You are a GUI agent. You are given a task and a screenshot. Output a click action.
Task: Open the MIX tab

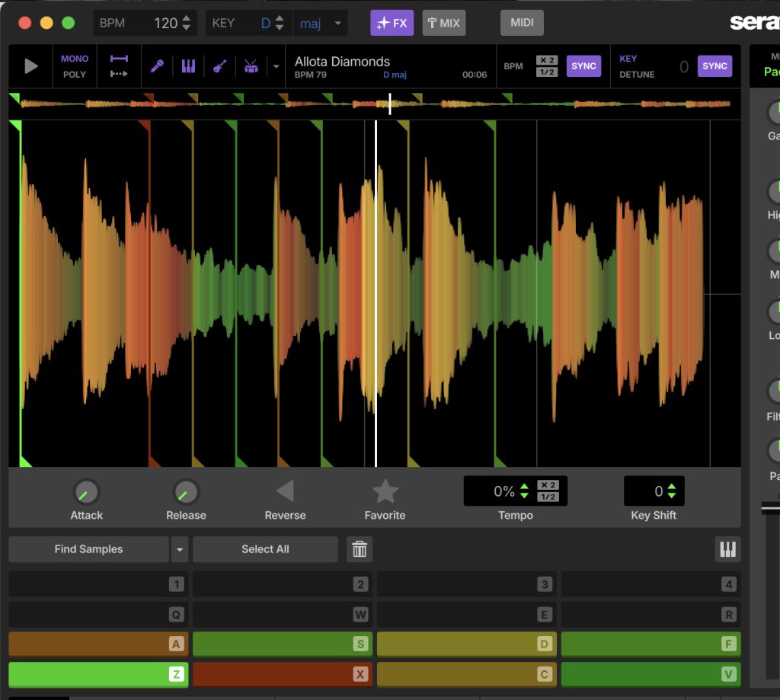(443, 23)
